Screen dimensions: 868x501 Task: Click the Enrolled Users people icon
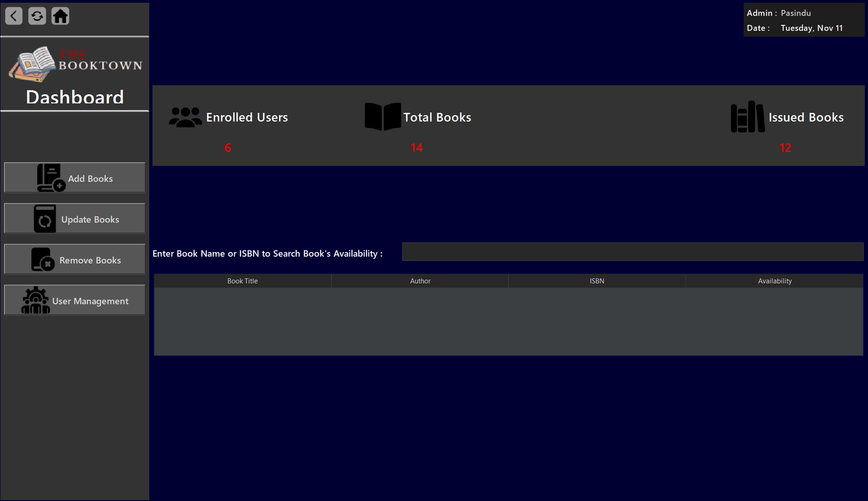click(185, 117)
